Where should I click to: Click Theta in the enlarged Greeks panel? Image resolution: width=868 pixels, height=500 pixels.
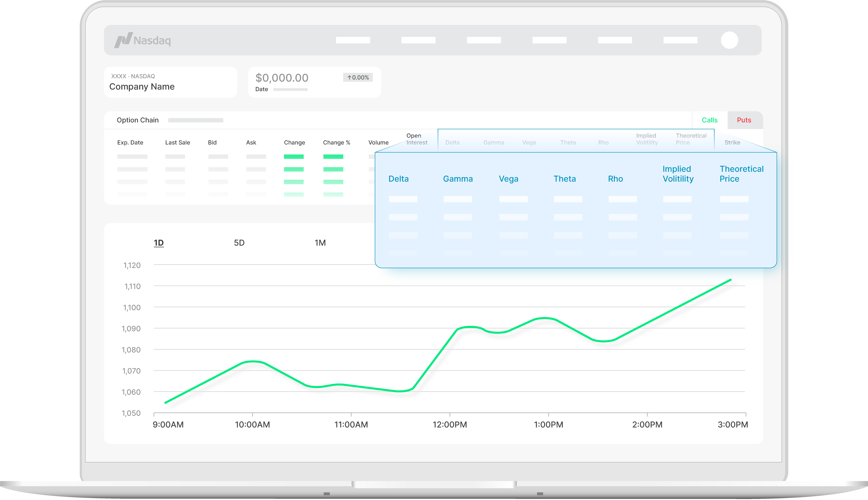coord(564,179)
